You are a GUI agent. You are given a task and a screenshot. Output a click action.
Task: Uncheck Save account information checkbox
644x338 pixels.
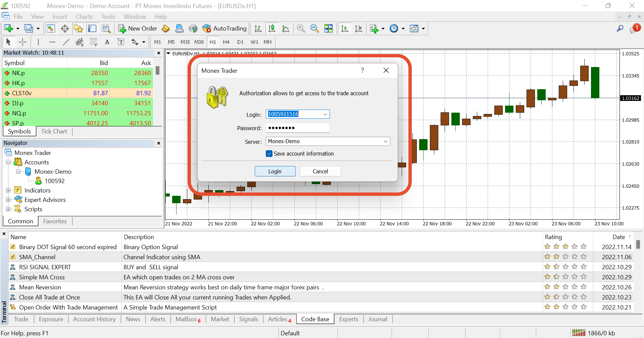[269, 154]
